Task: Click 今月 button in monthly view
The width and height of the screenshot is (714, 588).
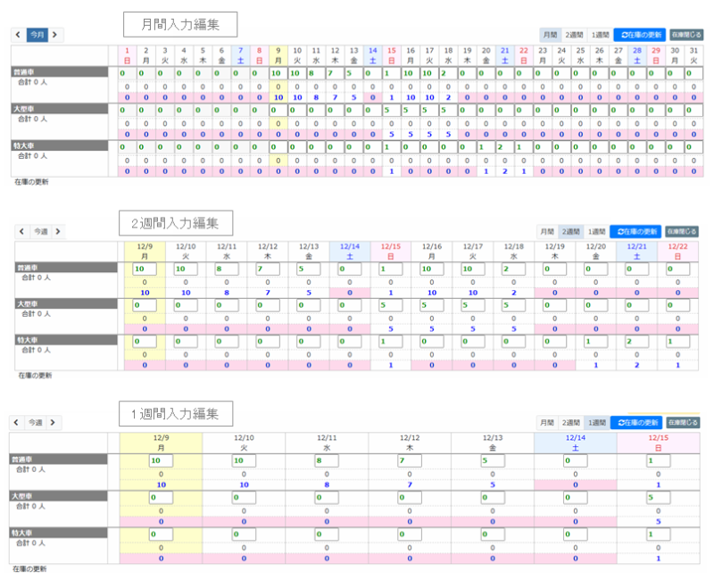Action: click(x=37, y=35)
